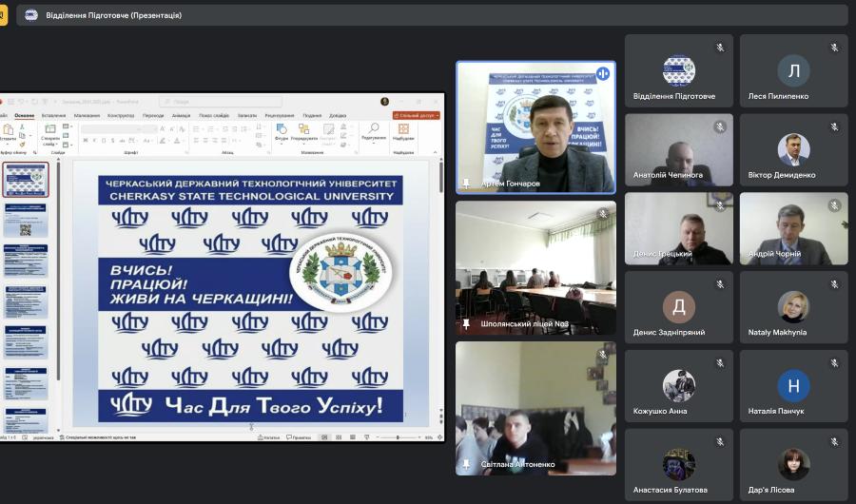
Task: Click muted mic icon on Наталія Панчук tile
Action: [834, 362]
